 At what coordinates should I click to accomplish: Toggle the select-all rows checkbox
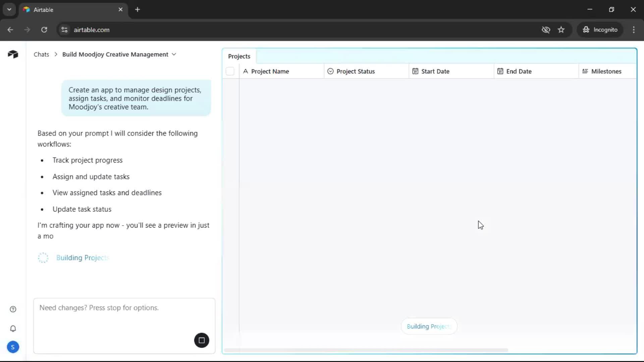tap(230, 71)
